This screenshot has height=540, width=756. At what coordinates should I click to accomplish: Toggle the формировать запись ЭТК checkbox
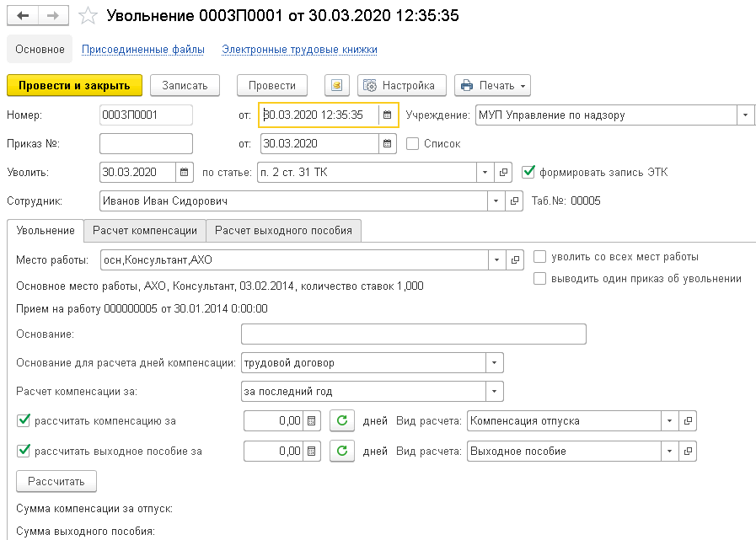click(528, 172)
